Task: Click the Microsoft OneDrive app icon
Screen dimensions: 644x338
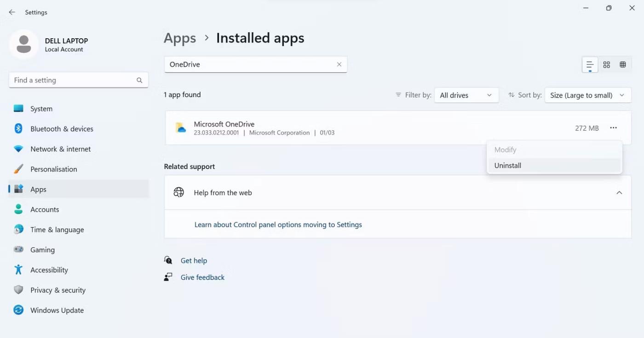Action: [181, 128]
